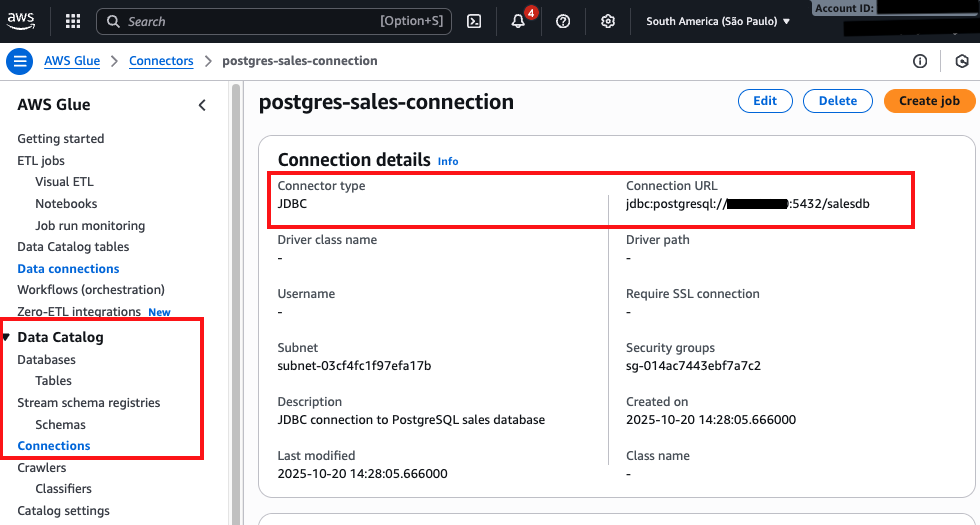This screenshot has height=525, width=980.
Task: Launch the CloudShell terminal icon
Action: click(474, 21)
